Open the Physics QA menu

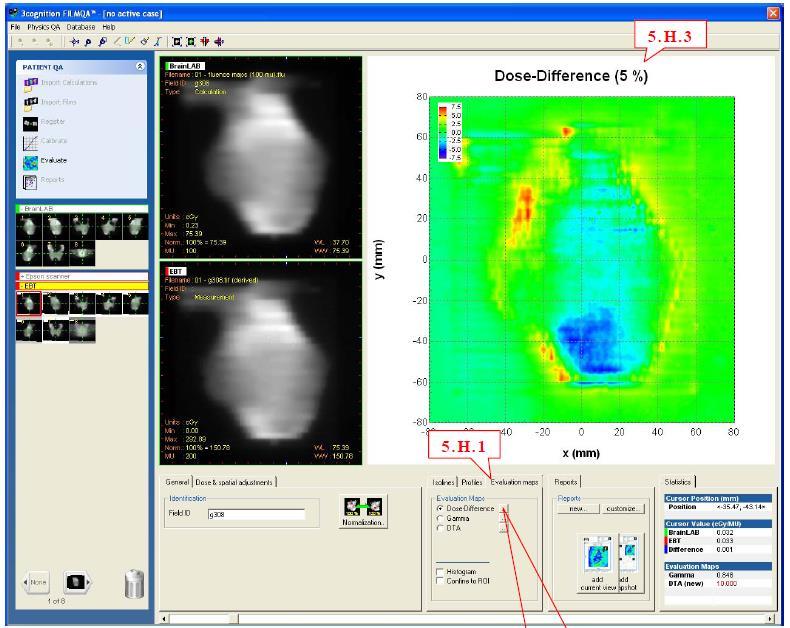point(43,27)
